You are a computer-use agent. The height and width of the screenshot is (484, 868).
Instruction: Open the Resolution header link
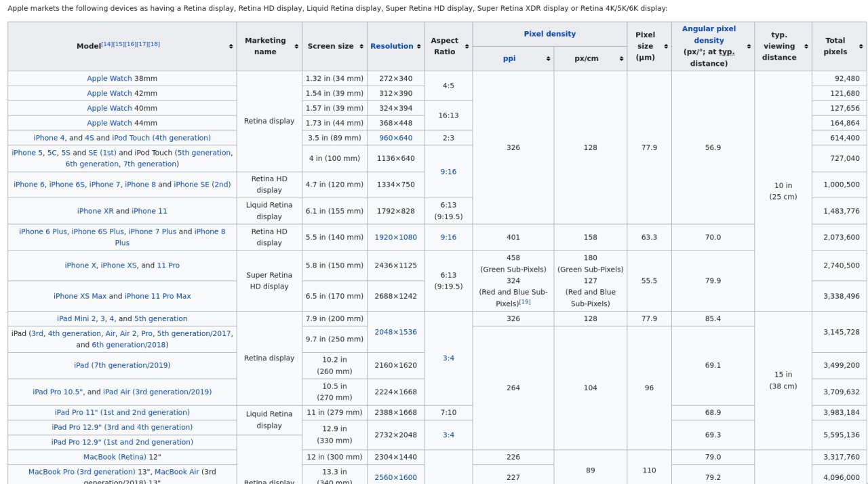pyautogui.click(x=391, y=46)
